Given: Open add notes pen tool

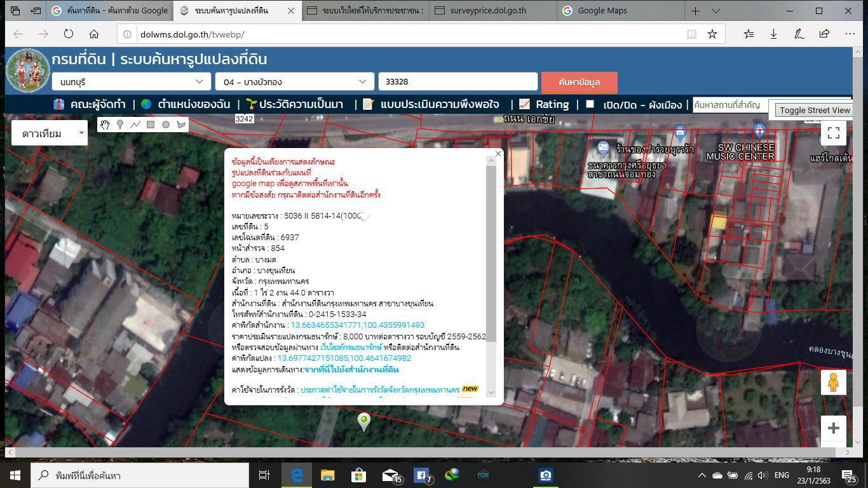Looking at the screenshot, I should pos(799,34).
